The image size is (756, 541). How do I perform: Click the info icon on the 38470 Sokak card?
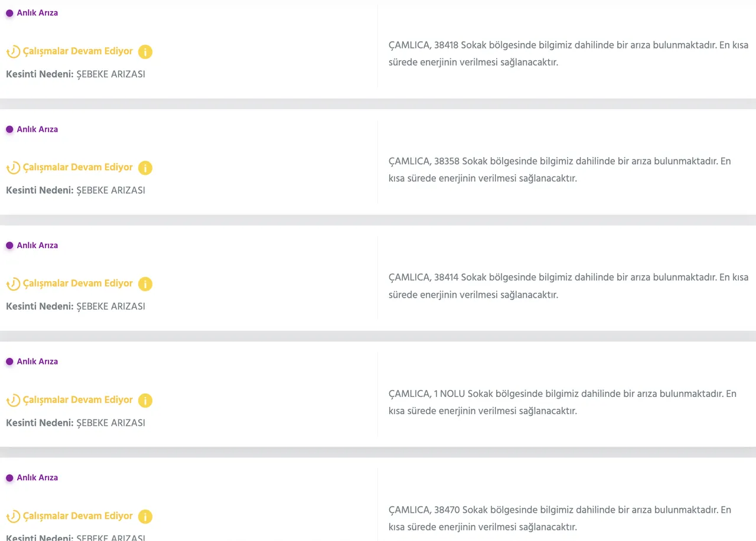(x=145, y=517)
